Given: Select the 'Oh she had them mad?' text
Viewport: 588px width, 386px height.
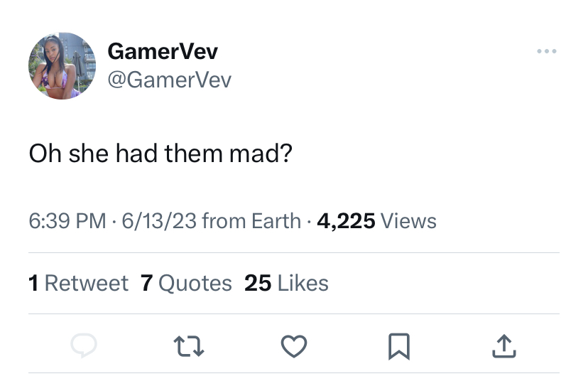Looking at the screenshot, I should click(160, 154).
